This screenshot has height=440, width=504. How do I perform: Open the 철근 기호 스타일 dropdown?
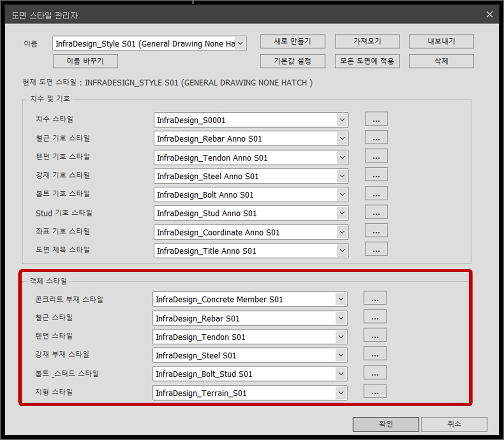pyautogui.click(x=342, y=138)
